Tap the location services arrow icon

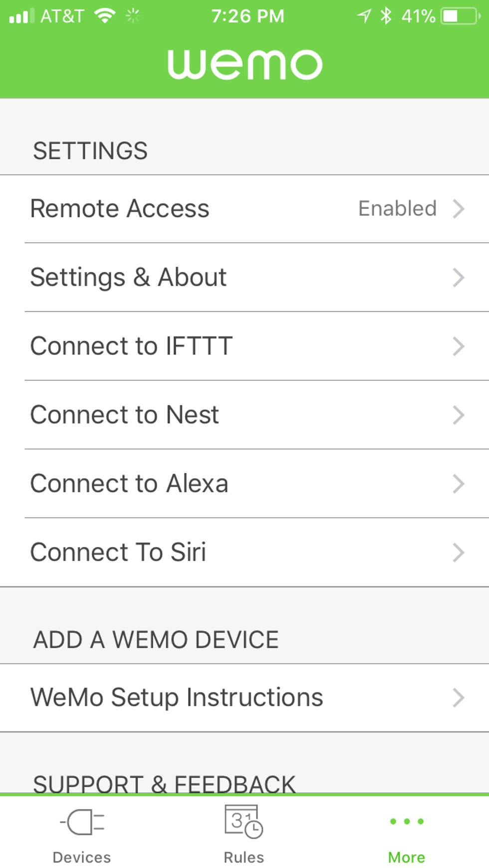pos(364,16)
